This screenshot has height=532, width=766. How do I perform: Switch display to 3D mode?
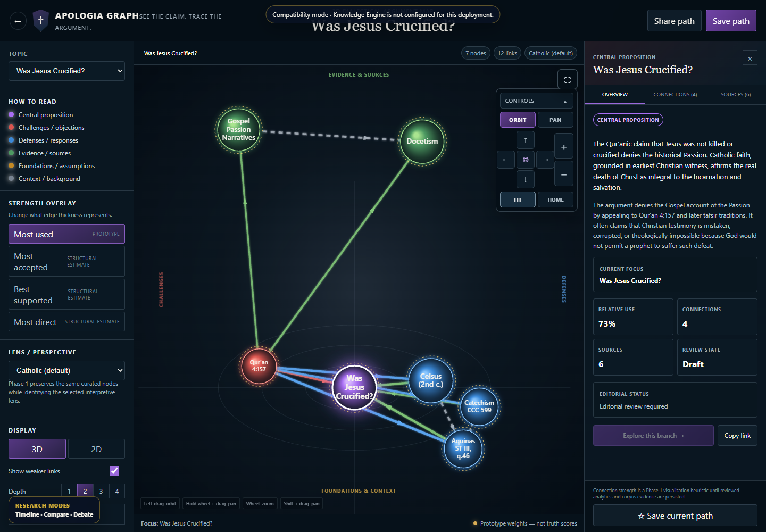coord(37,449)
